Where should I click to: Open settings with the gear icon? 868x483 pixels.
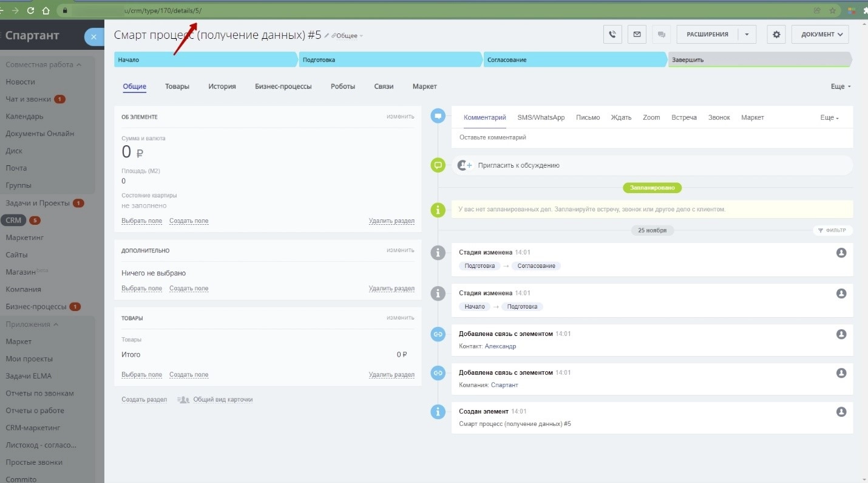point(776,35)
